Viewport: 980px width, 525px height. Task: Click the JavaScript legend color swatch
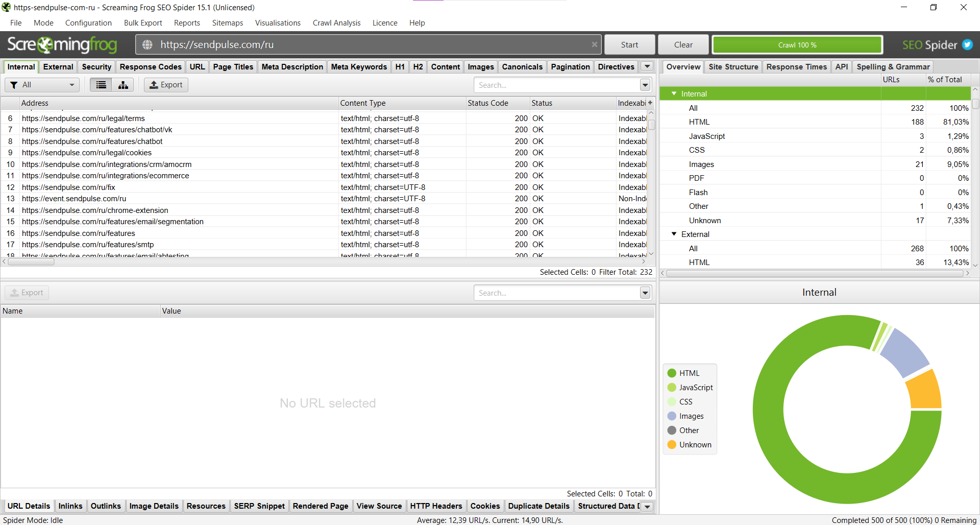point(672,388)
